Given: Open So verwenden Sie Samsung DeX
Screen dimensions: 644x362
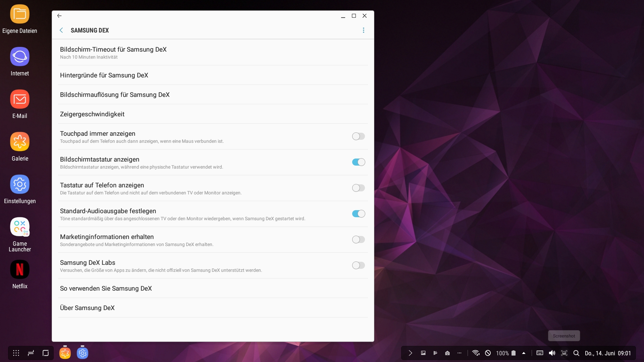Looking at the screenshot, I should pyautogui.click(x=213, y=288).
